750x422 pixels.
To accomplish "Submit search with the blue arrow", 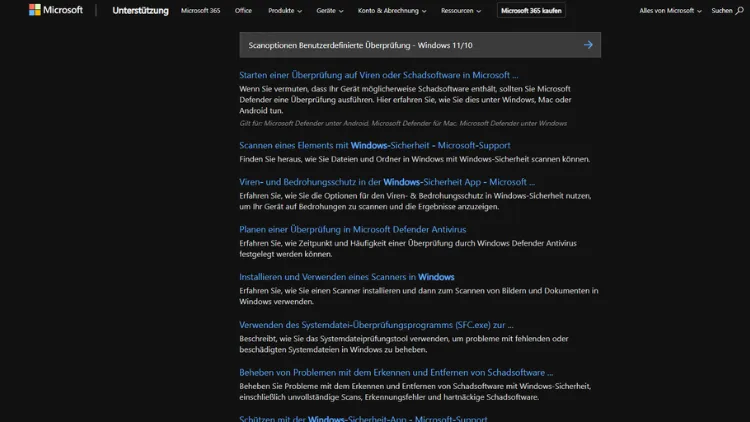I will 588,45.
